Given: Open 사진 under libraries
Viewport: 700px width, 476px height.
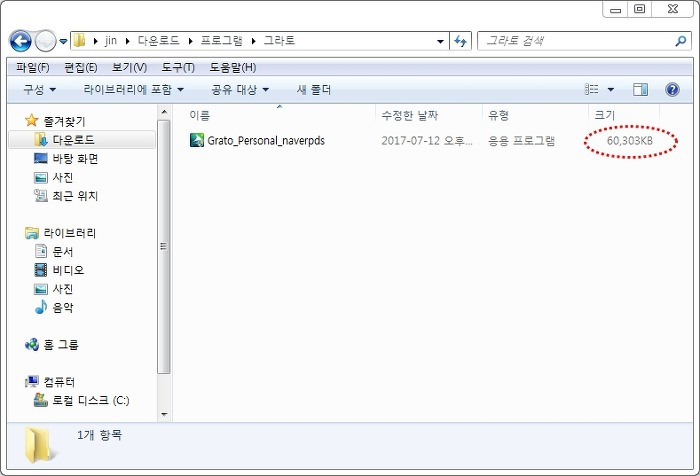Looking at the screenshot, I should click(63, 289).
